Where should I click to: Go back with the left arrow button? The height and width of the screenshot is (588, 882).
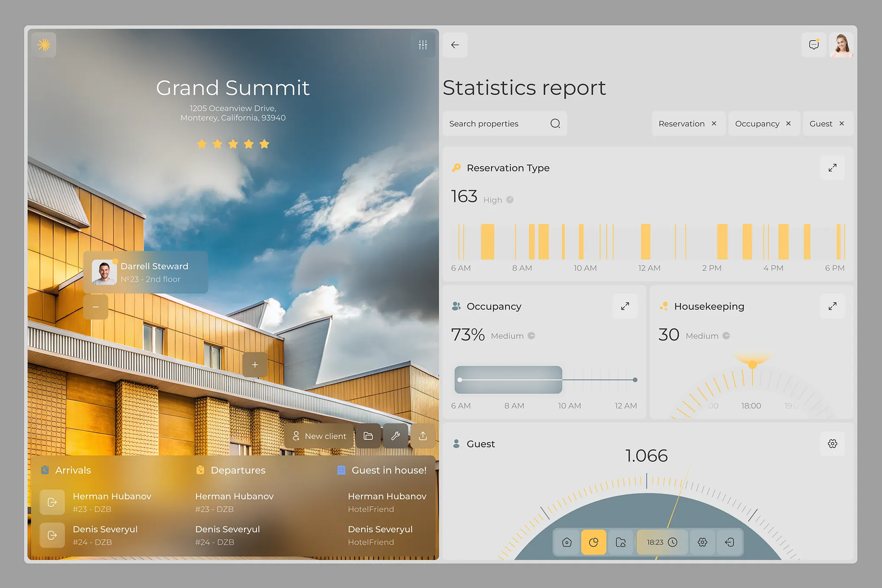[455, 45]
